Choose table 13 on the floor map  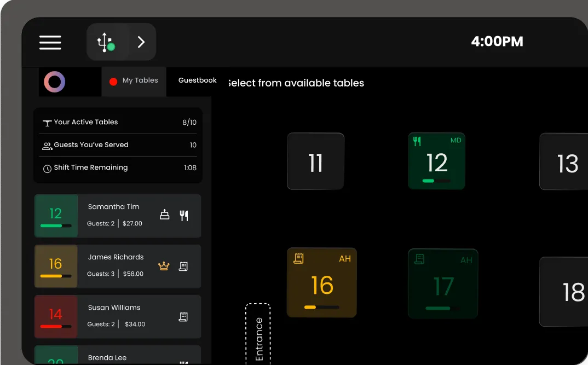pos(563,161)
